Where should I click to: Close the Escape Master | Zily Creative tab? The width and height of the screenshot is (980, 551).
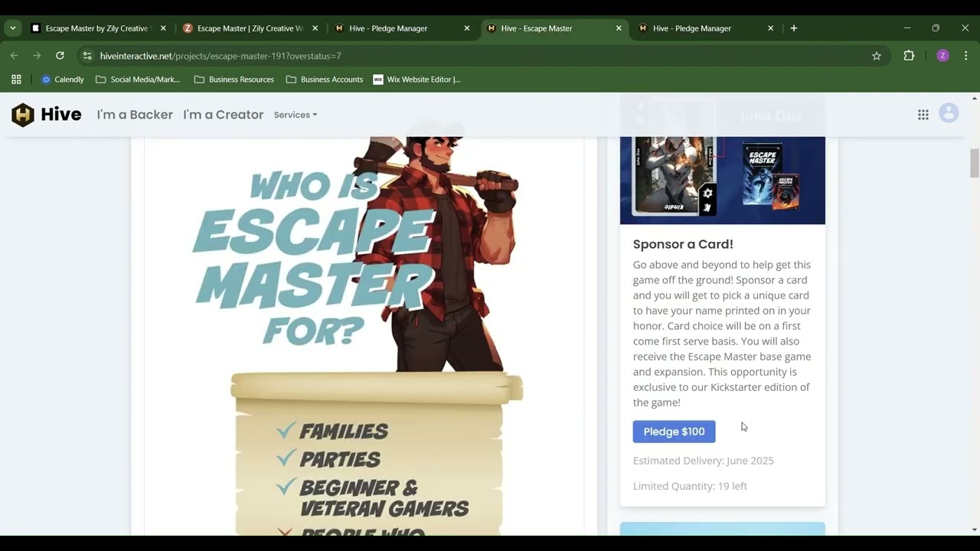[x=315, y=28]
